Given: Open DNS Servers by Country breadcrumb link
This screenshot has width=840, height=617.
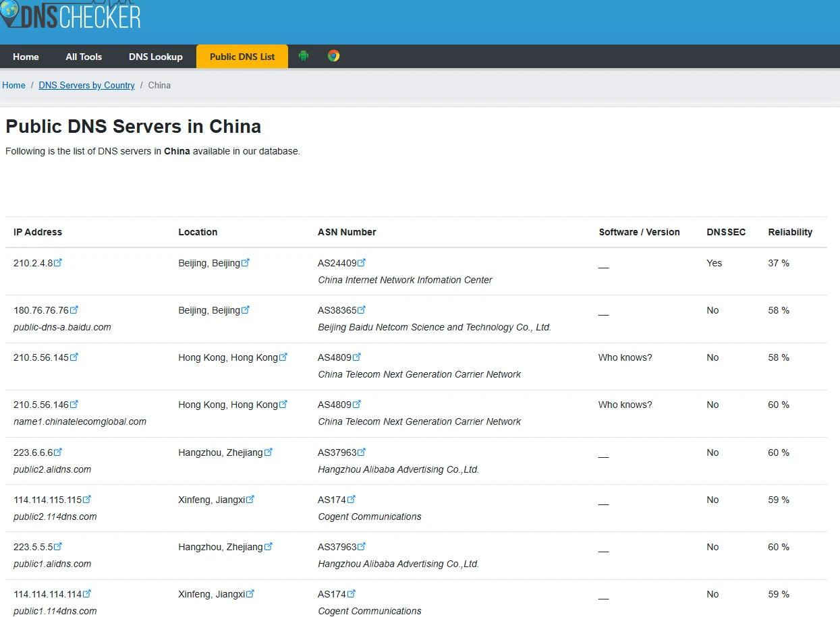Looking at the screenshot, I should pos(86,85).
